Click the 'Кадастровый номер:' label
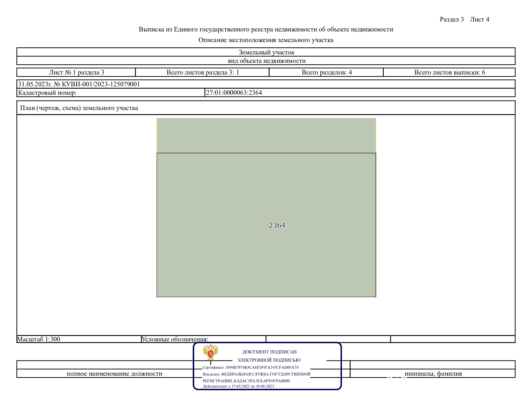This screenshot has width=532, height=411. click(47, 93)
